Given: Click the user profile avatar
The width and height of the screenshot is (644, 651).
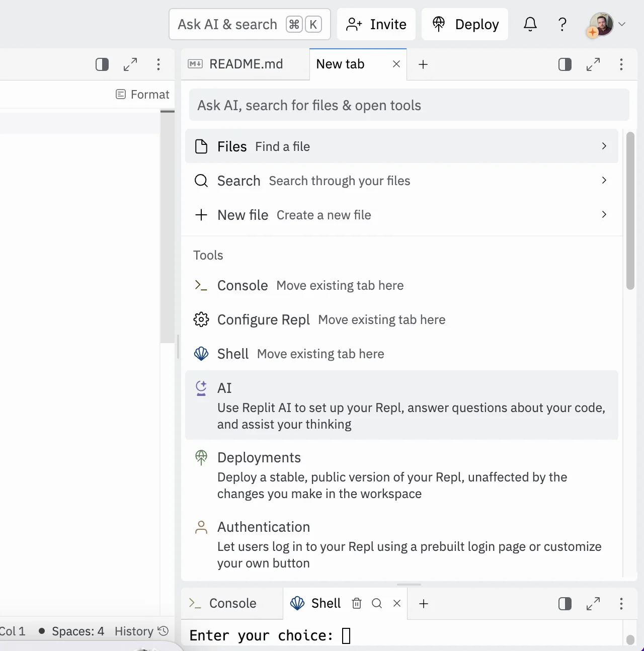Looking at the screenshot, I should click(x=601, y=24).
